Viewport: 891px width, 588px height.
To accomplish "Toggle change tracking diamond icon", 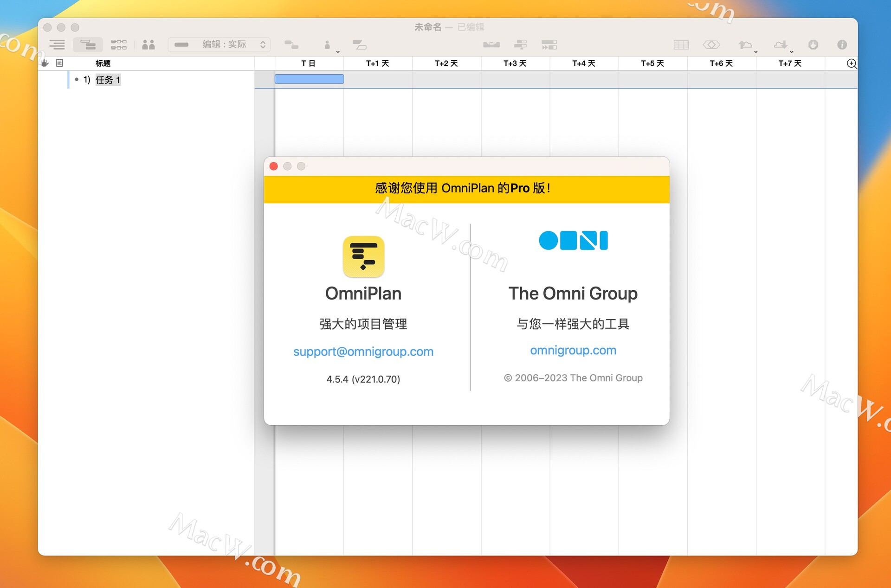I will 711,45.
